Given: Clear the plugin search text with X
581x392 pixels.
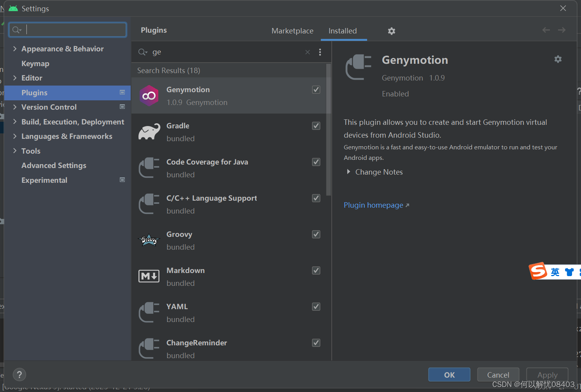Looking at the screenshot, I should click(x=308, y=52).
